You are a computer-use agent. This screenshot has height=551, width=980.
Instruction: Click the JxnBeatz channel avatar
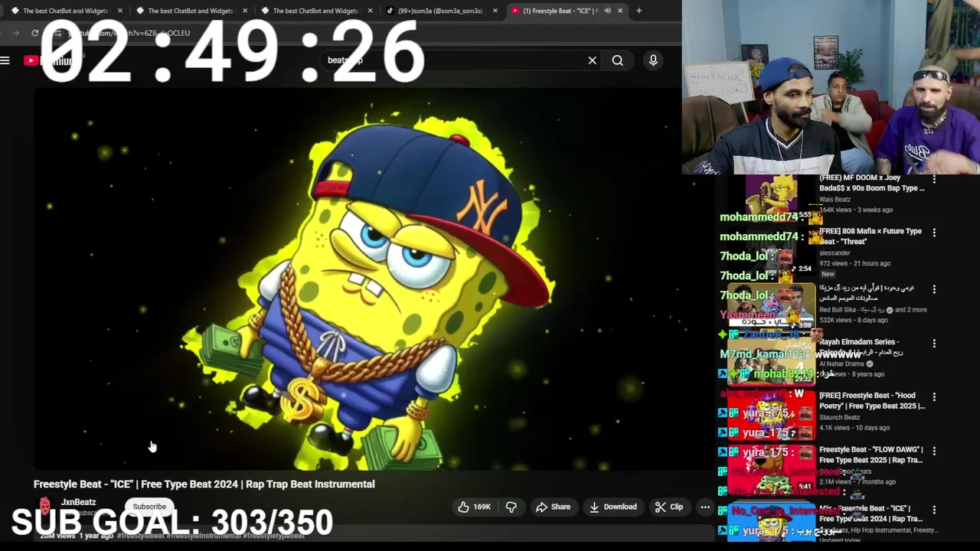pos(44,506)
